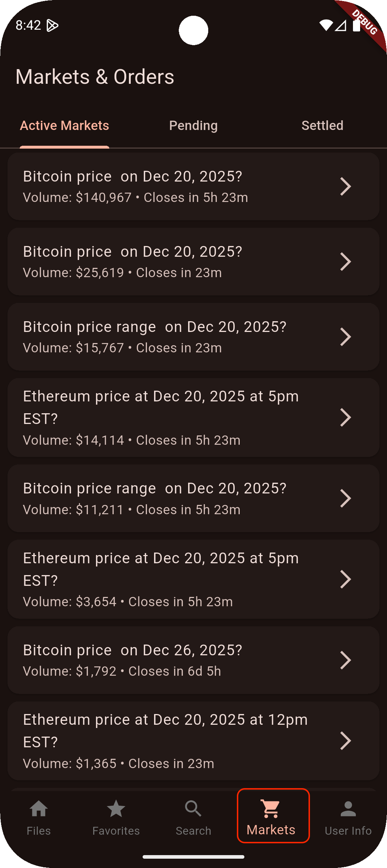
Task: Open the Files home icon
Action: 39,809
